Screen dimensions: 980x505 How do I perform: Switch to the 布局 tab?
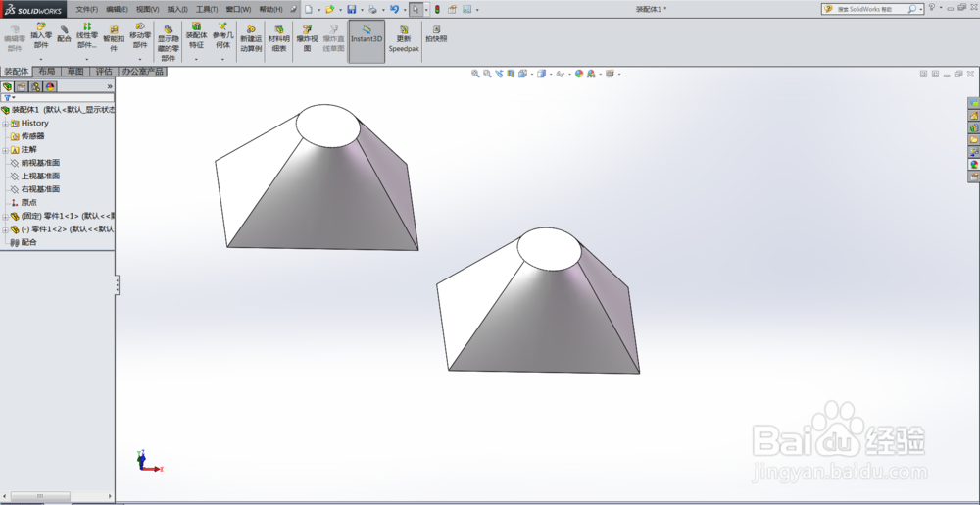[47, 72]
